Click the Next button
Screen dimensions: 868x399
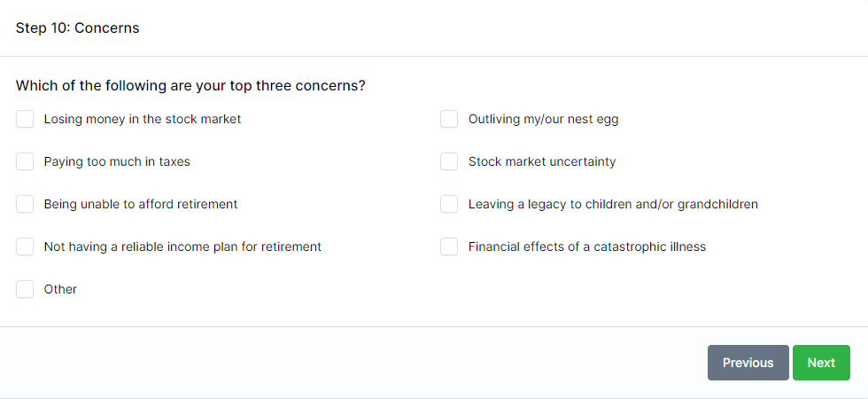click(821, 363)
